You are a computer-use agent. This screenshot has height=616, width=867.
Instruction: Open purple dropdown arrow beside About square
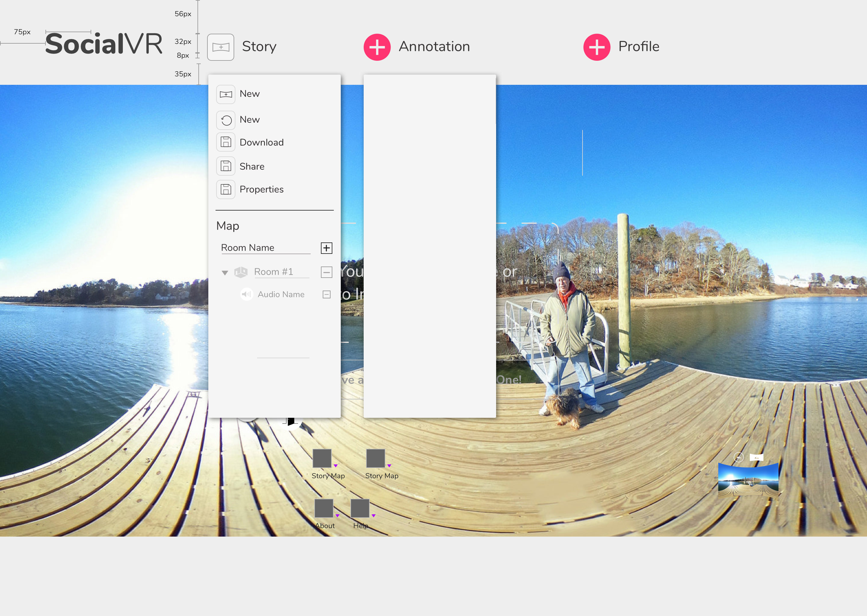coord(337,516)
